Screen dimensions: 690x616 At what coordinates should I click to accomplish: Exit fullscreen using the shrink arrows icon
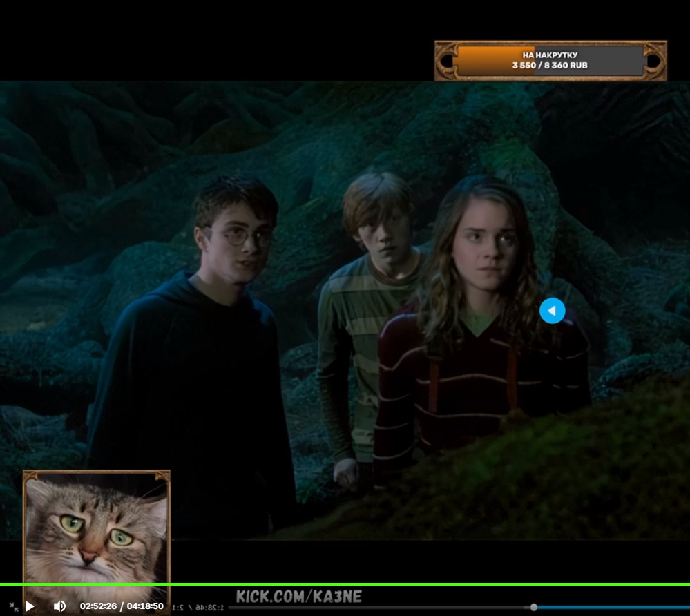[x=14, y=607]
